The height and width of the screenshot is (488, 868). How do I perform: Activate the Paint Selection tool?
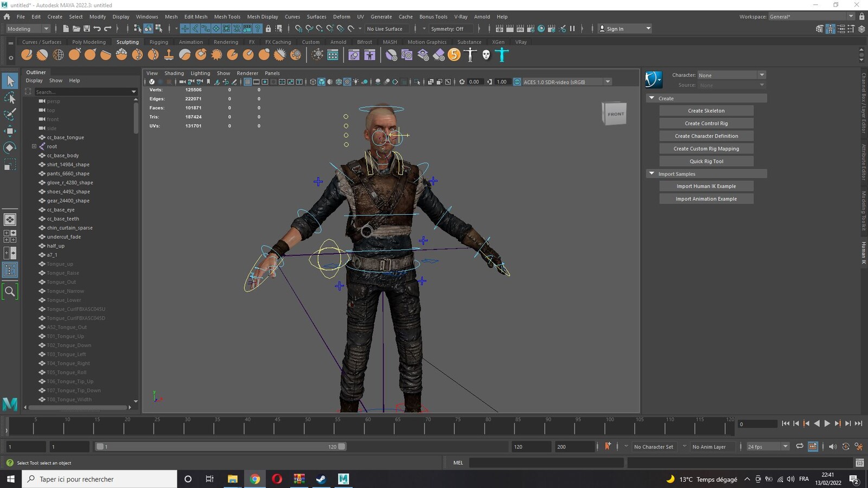point(10,114)
